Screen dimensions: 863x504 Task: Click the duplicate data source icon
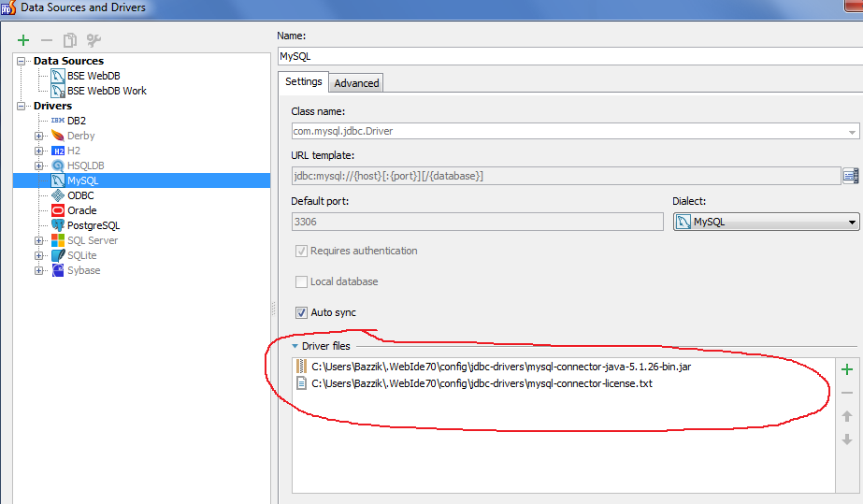(70, 40)
